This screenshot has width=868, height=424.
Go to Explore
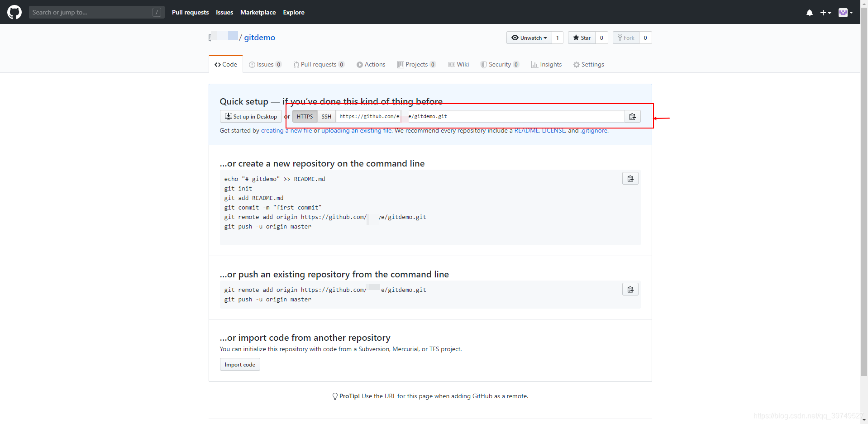pyautogui.click(x=294, y=12)
